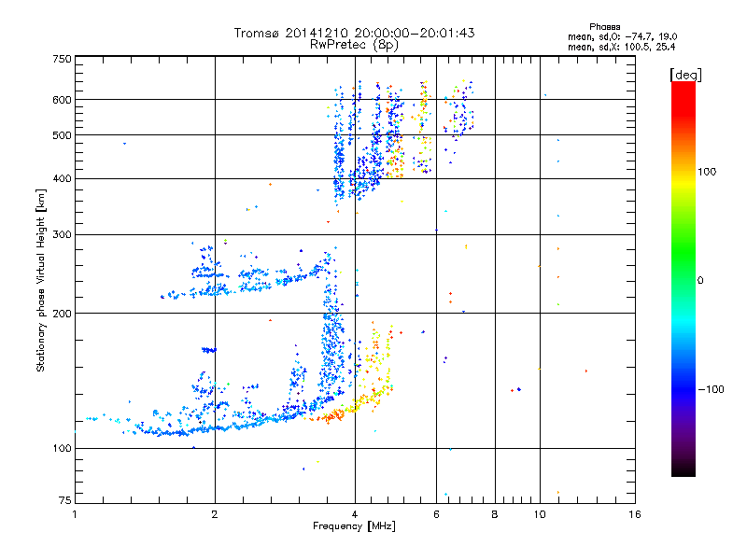Click the black bottom of the colorbar

684,469
